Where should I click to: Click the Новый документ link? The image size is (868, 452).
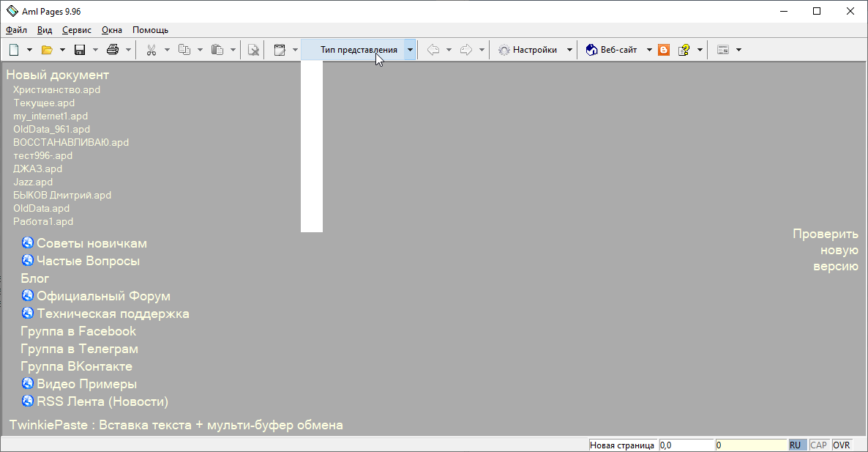pyautogui.click(x=58, y=75)
